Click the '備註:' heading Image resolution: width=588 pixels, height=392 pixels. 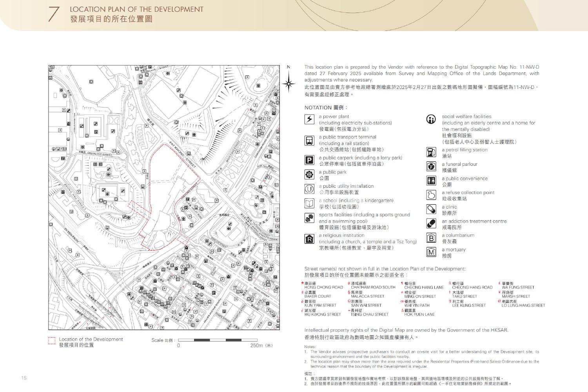(310, 374)
